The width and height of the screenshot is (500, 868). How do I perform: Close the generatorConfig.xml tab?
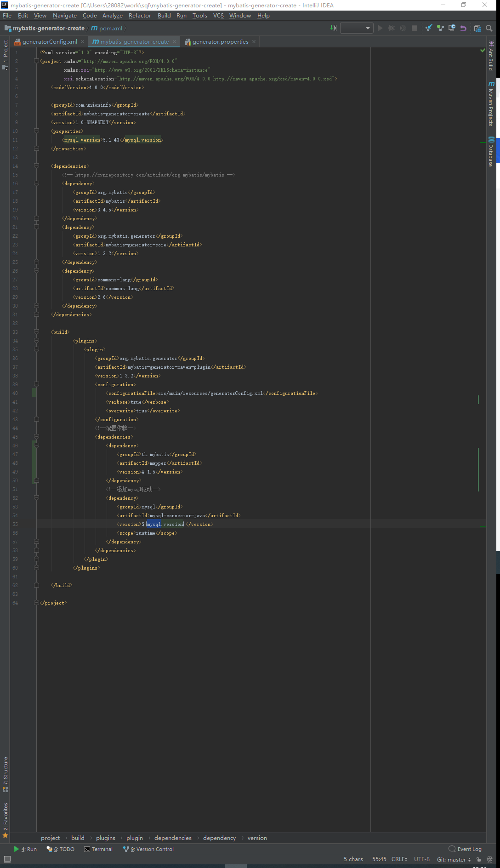[83, 41]
